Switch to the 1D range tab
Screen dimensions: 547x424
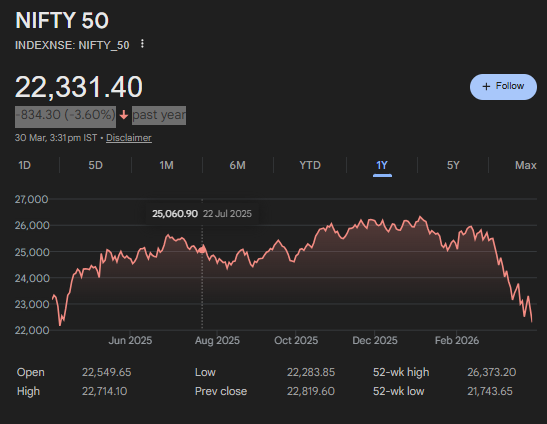[x=24, y=165]
